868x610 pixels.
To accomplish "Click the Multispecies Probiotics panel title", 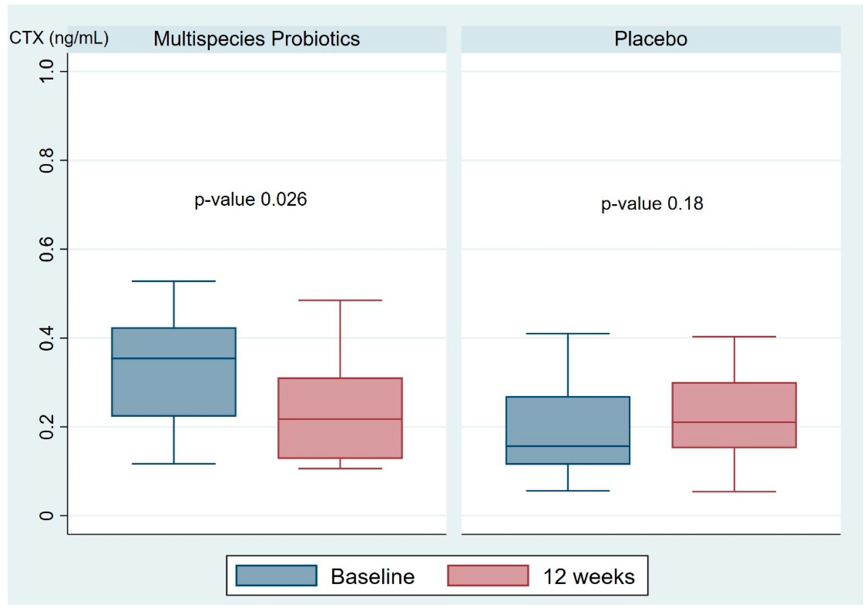I will [257, 39].
